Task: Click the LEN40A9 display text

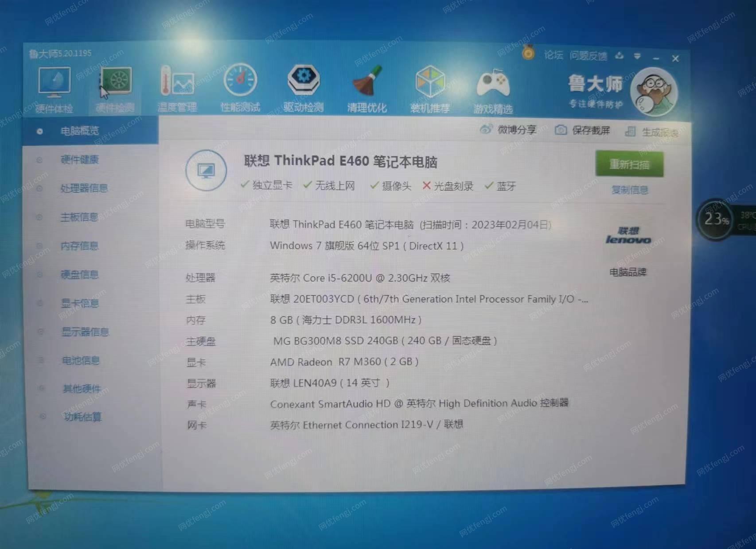Action: click(x=330, y=383)
